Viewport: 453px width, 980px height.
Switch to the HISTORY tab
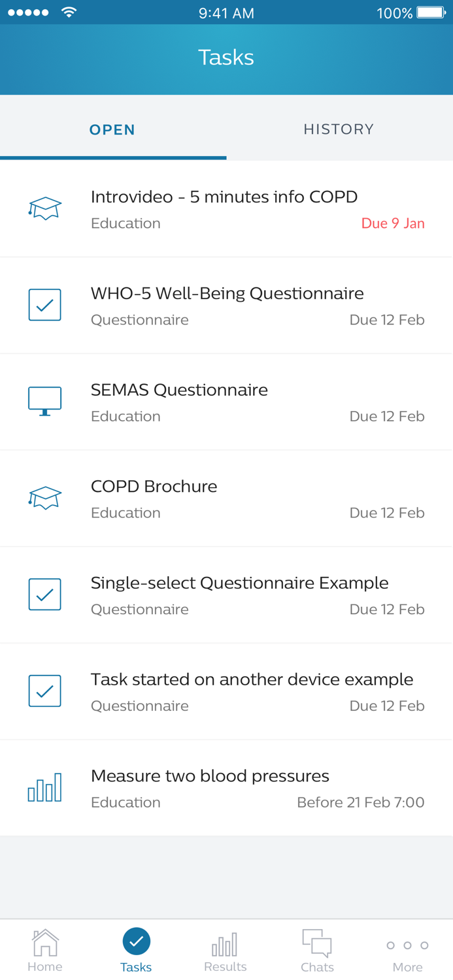coord(339,129)
